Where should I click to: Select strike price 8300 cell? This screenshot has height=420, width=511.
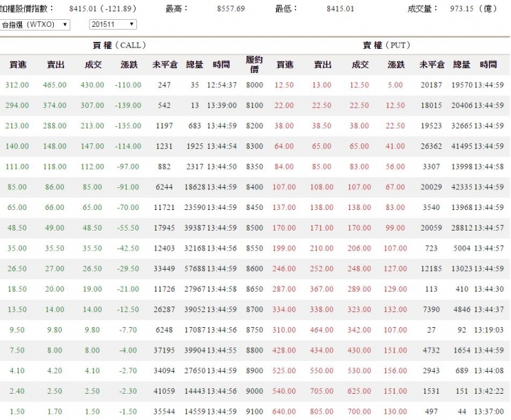point(255,146)
